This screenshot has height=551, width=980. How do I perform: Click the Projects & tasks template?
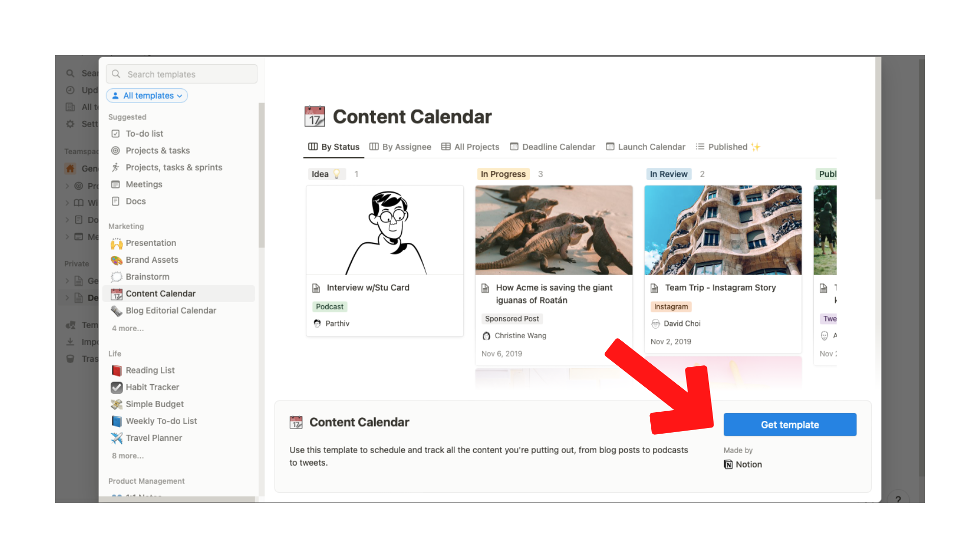coord(157,151)
